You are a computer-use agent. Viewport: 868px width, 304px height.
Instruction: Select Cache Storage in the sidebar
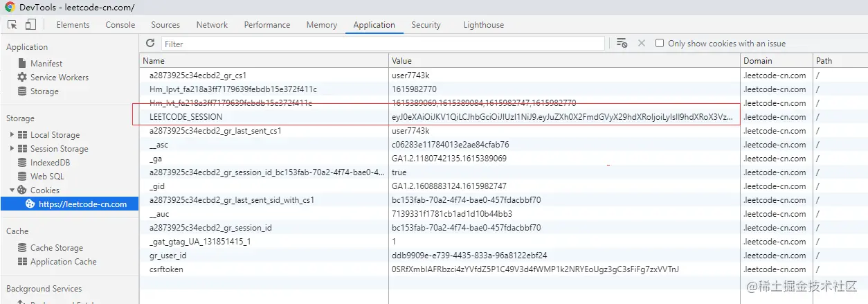point(57,247)
